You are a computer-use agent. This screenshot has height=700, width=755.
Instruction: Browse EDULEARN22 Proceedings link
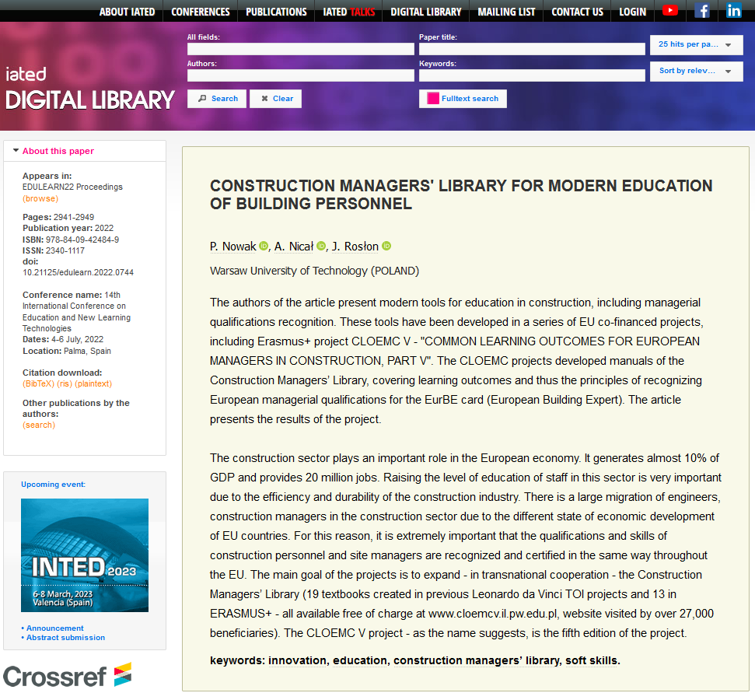pos(40,198)
